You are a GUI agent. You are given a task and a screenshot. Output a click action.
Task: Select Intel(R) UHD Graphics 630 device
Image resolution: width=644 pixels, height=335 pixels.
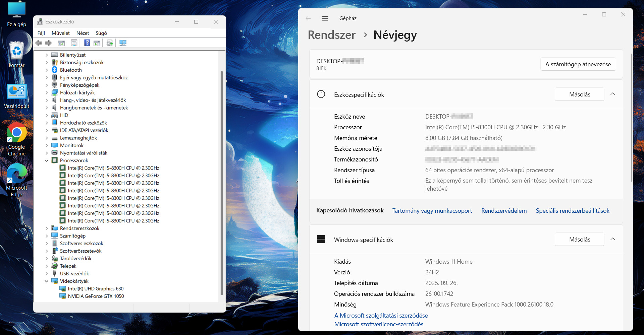[x=96, y=289]
